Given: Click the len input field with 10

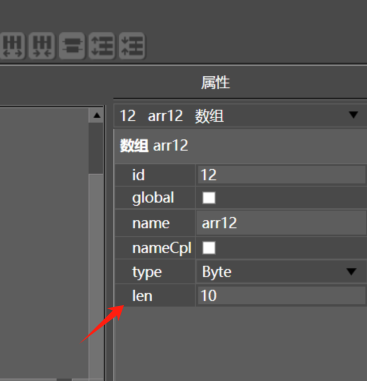Looking at the screenshot, I should point(281,296).
